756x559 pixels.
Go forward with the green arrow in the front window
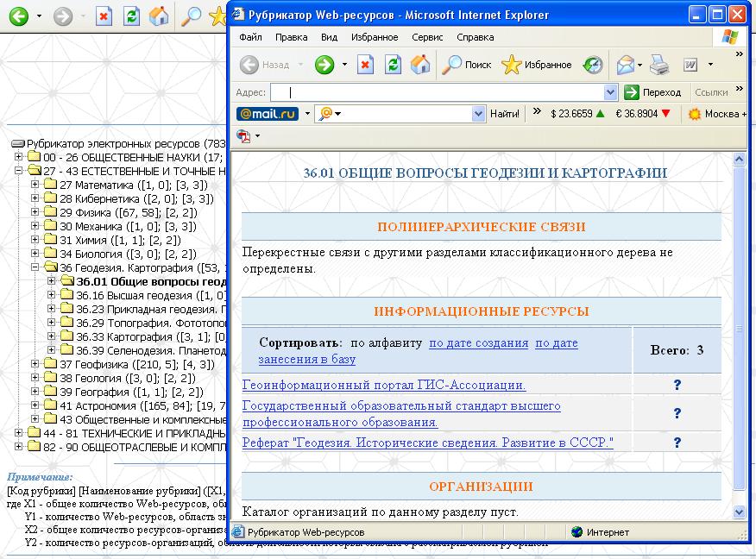(x=324, y=65)
